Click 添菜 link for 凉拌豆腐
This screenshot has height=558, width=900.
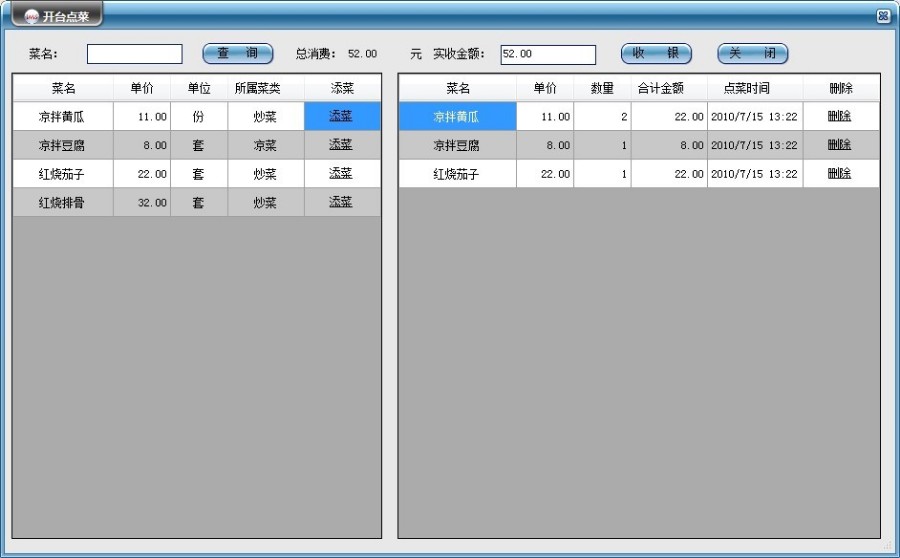point(340,145)
